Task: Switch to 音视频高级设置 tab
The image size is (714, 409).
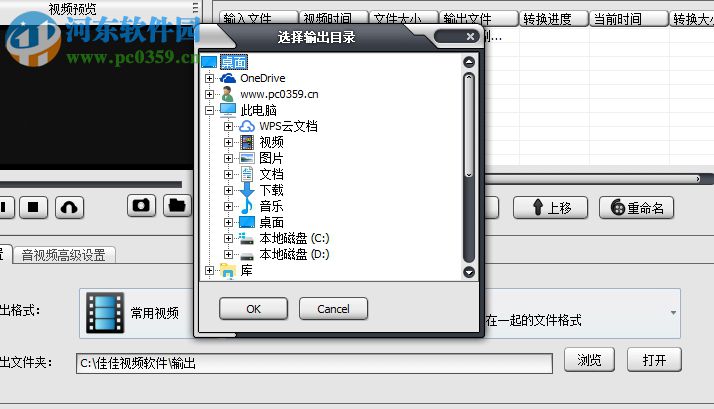Action: 64,255
